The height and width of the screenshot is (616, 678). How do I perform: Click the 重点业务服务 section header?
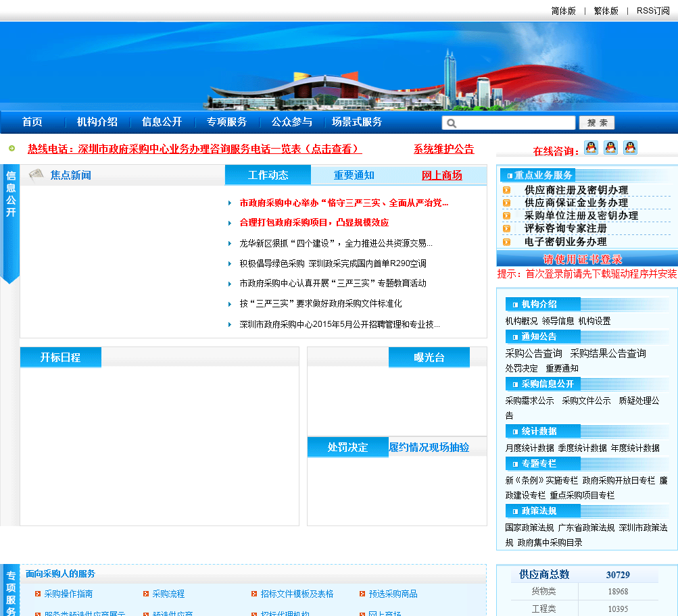click(x=538, y=175)
